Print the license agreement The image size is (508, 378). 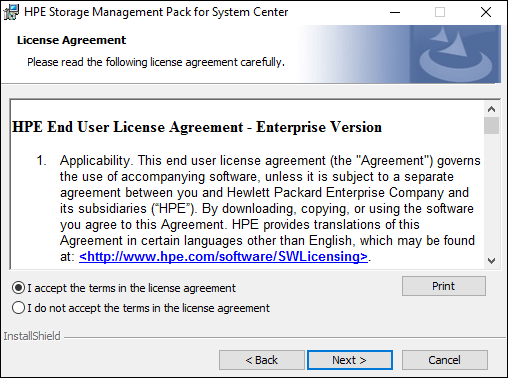click(x=444, y=286)
